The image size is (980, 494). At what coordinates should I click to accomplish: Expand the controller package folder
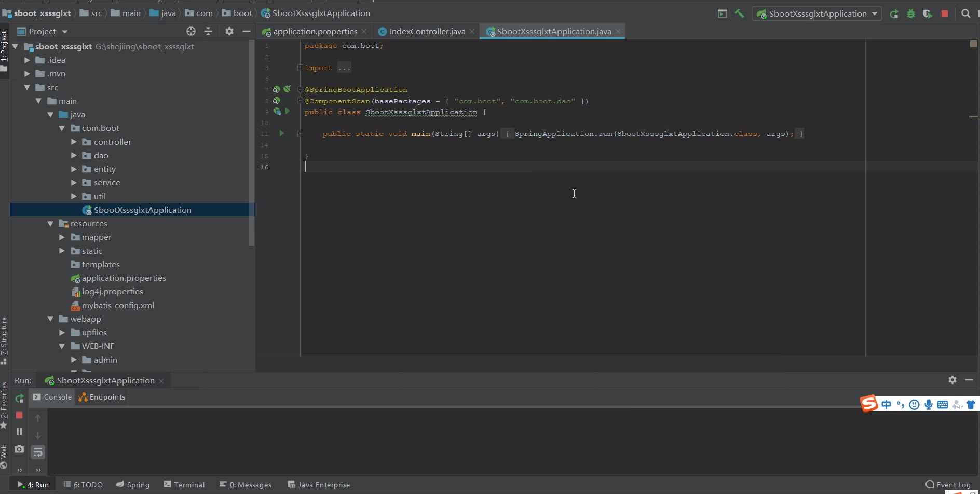tap(74, 142)
